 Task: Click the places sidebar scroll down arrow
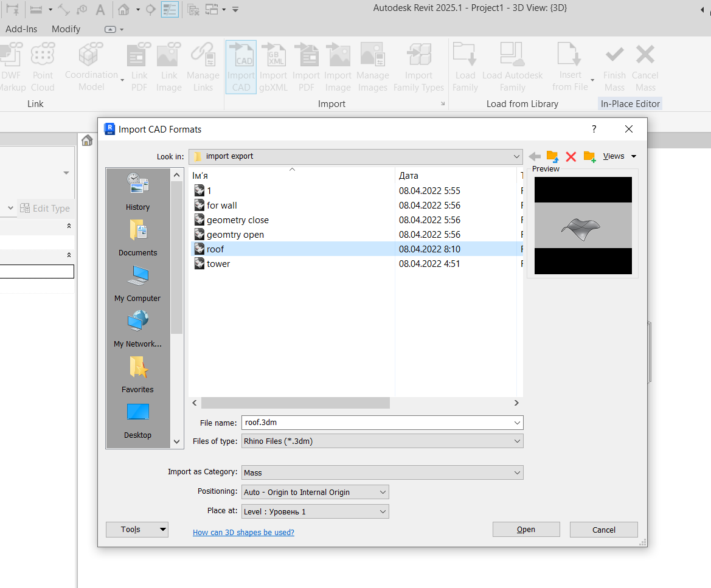tap(177, 441)
